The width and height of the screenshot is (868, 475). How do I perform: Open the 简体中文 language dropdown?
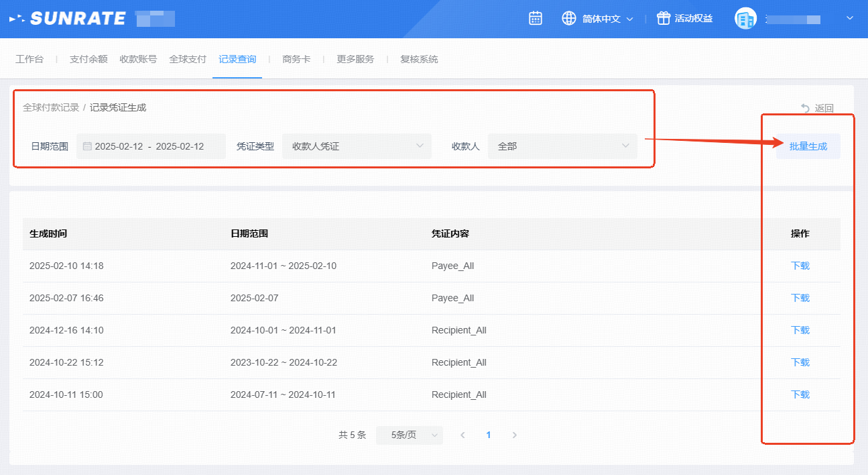coord(607,19)
